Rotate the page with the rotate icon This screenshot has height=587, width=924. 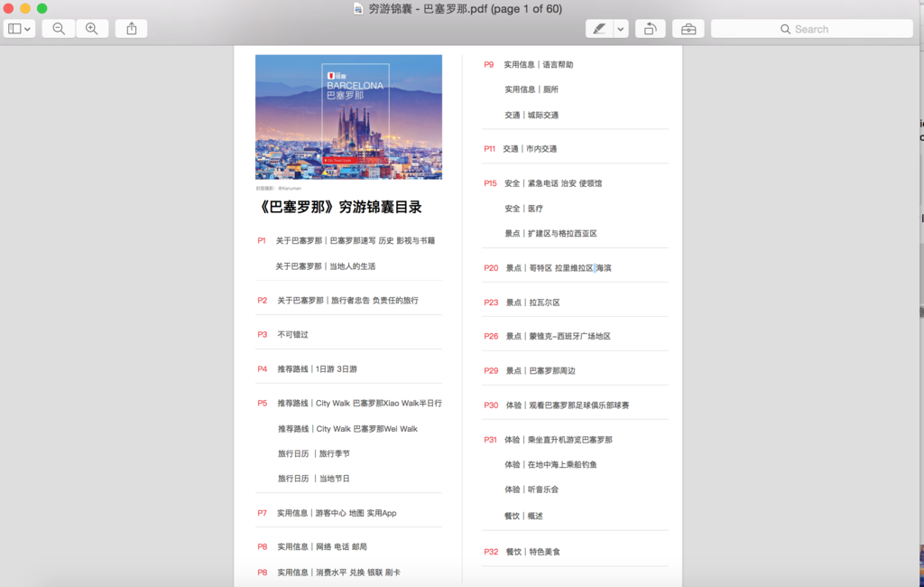click(650, 28)
